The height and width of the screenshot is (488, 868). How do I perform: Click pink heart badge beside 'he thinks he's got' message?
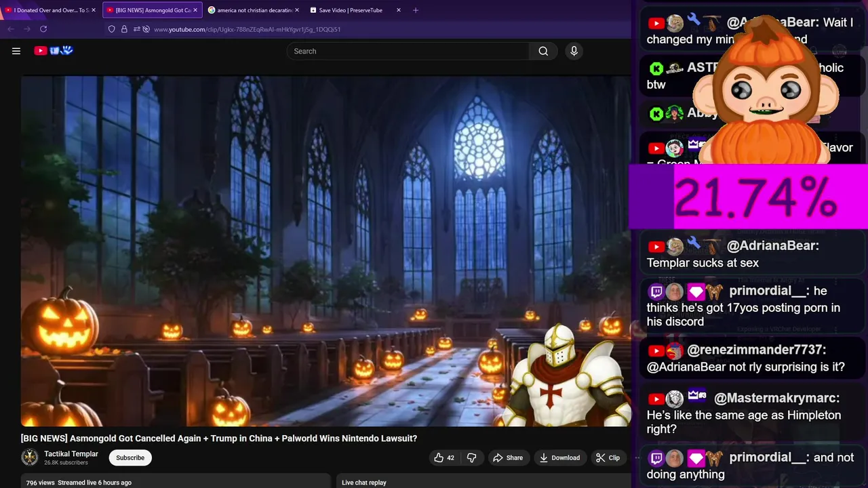(x=696, y=291)
